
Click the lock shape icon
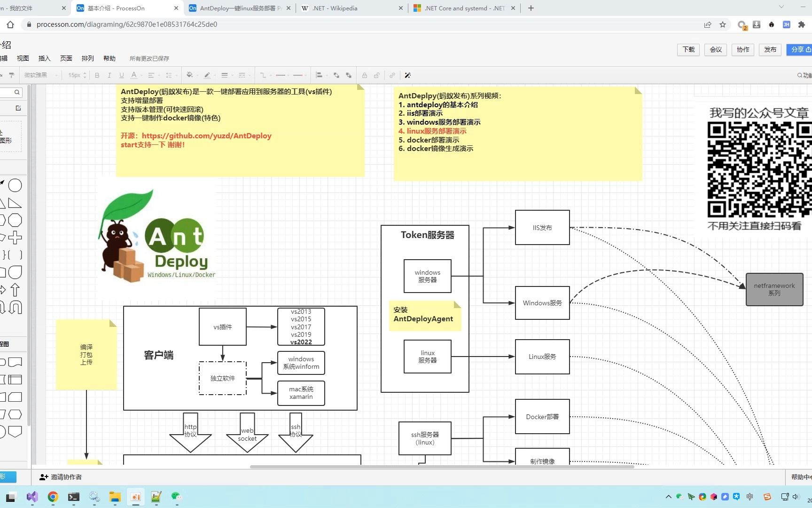coord(365,75)
